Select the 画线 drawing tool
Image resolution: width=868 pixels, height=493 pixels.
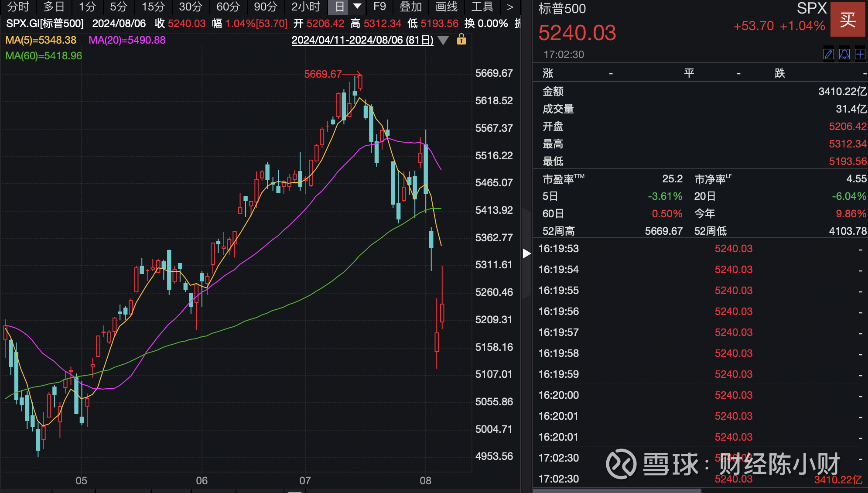pyautogui.click(x=447, y=7)
